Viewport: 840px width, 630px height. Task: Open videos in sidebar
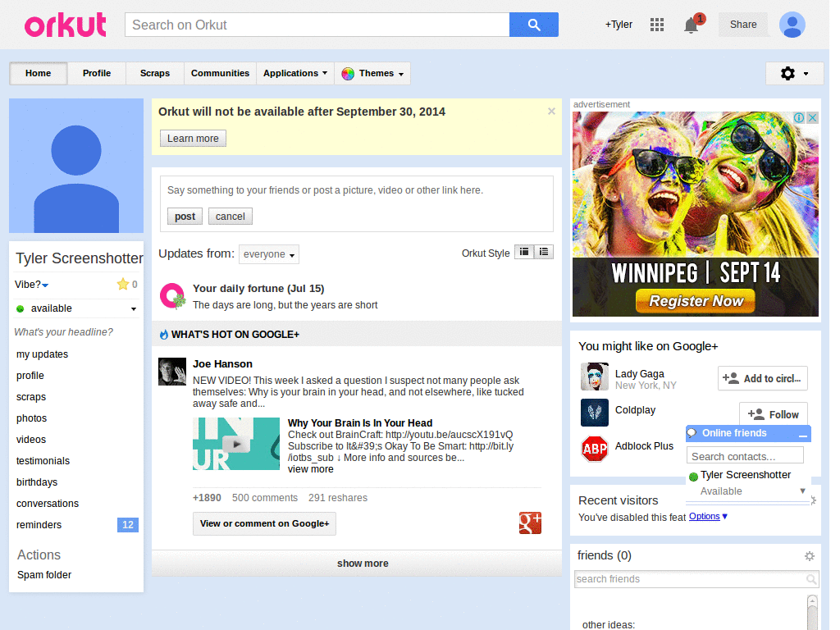point(31,440)
